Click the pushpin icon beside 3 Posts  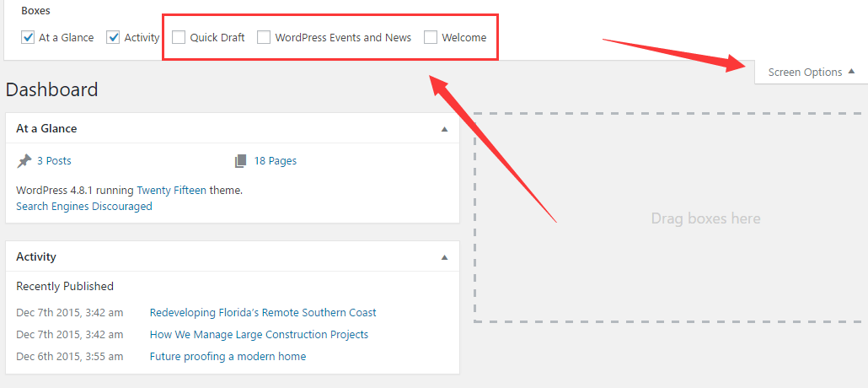(24, 160)
